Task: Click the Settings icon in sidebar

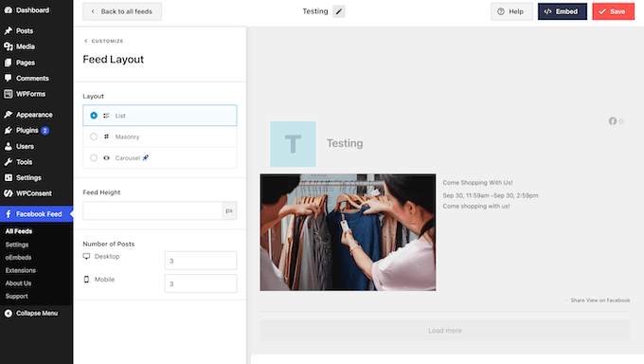Action: 9,177
